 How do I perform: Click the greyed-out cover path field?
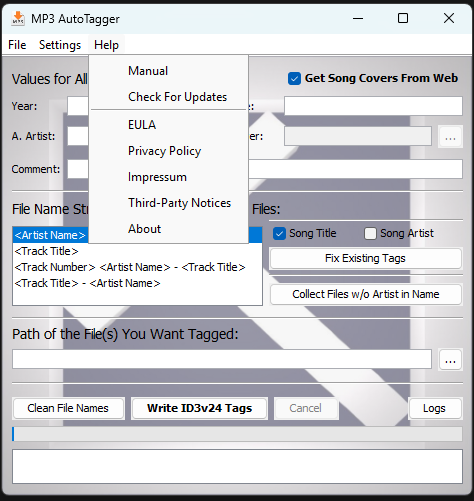[358, 136]
